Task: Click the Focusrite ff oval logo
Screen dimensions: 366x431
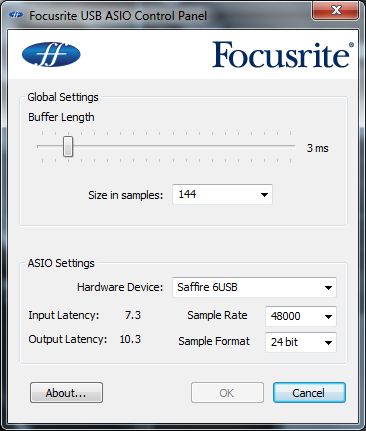Action: (51, 54)
